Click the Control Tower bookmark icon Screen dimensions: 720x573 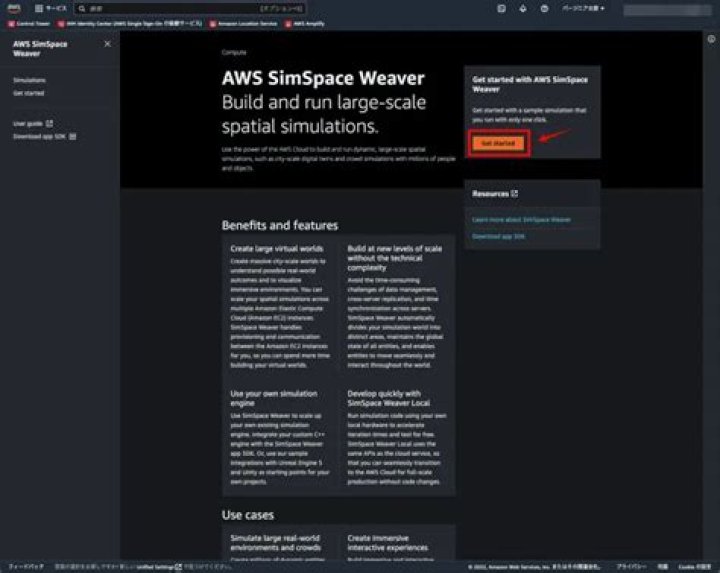tap(8, 22)
